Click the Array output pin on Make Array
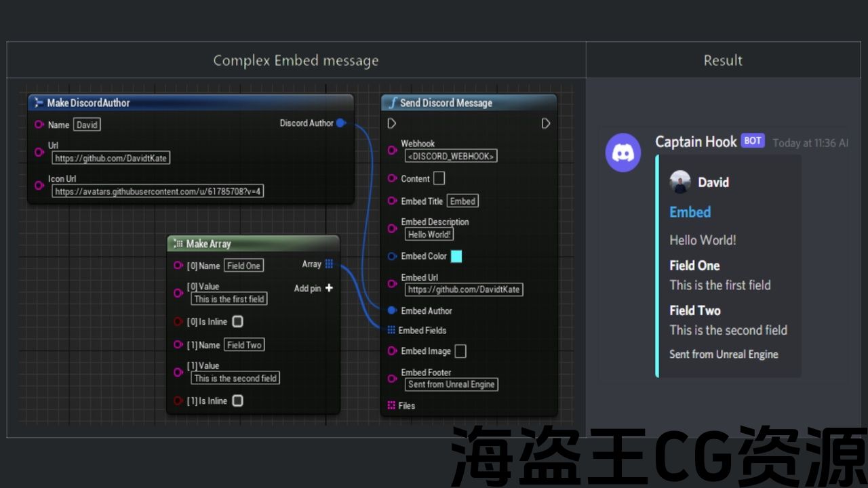868x488 pixels. tap(329, 264)
